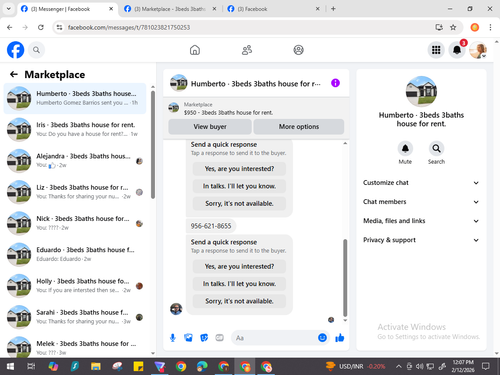Viewport: 500px width, 375px height.
Task: Show hidden system tray icons
Action: [x=398, y=367]
